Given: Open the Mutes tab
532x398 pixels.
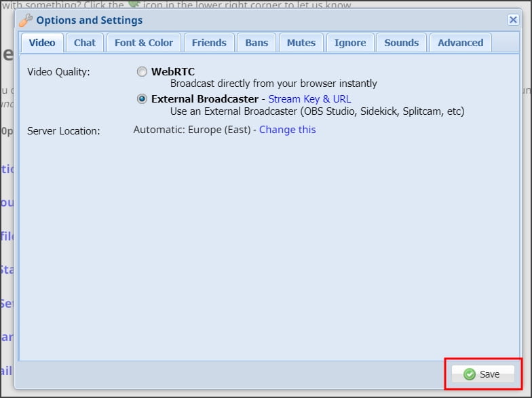Looking at the screenshot, I should click(301, 43).
